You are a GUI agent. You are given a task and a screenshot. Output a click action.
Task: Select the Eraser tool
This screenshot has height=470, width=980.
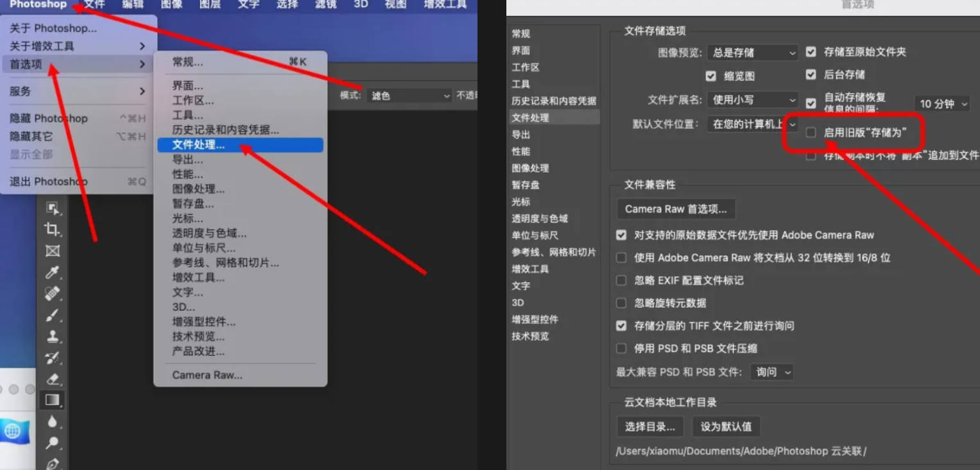click(53, 379)
